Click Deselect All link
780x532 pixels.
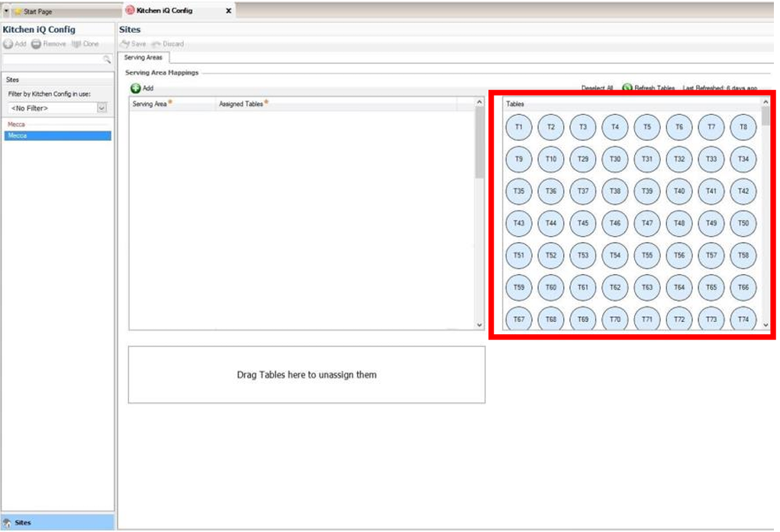point(597,89)
